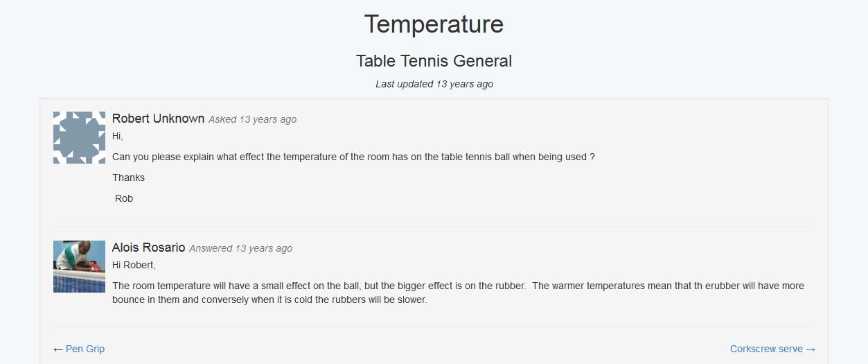Screen dimensions: 868x364
Task: Click the Hi Robert greeting line
Action: [134, 265]
